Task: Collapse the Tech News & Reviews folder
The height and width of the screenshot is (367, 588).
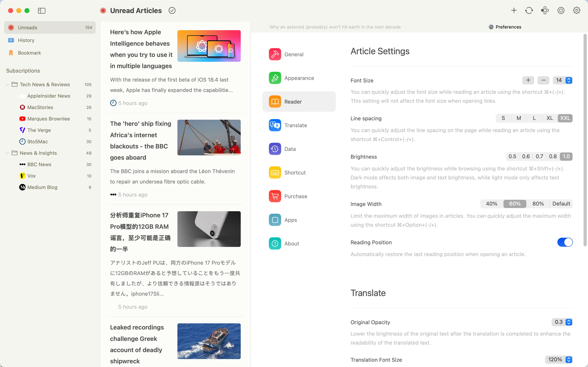Action: (7, 84)
